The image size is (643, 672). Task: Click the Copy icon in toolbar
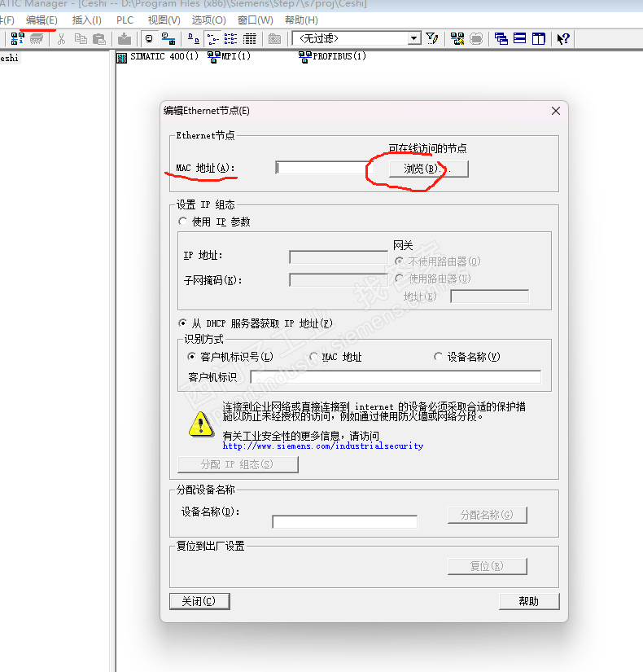(x=81, y=39)
